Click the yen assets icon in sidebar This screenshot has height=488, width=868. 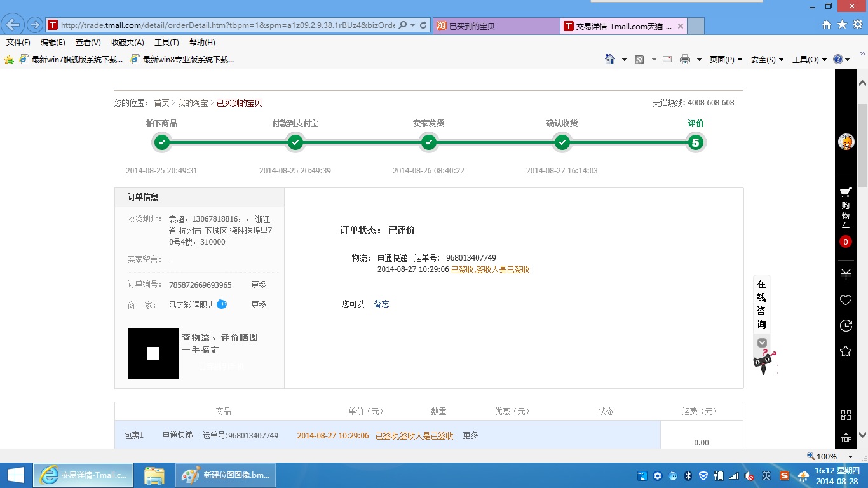846,274
